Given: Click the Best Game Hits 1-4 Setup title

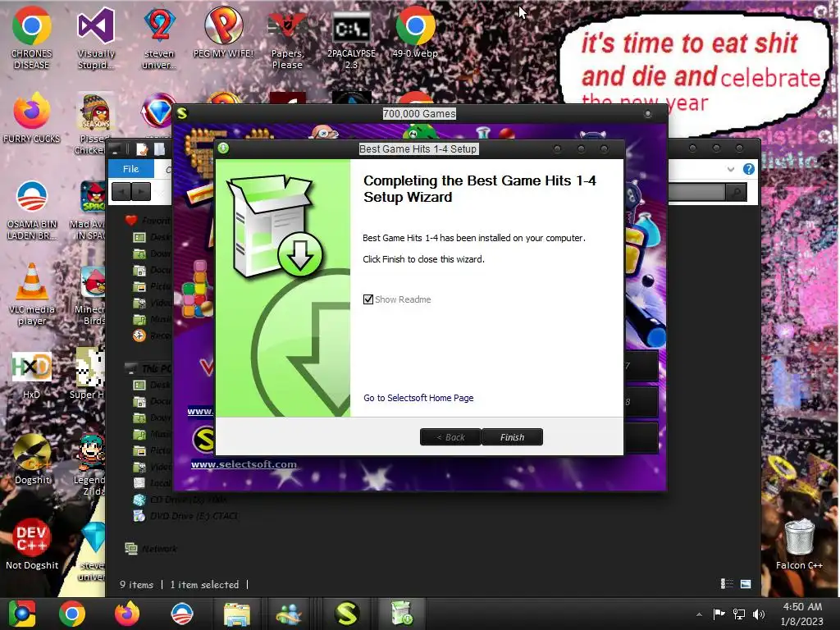Looking at the screenshot, I should point(418,149).
